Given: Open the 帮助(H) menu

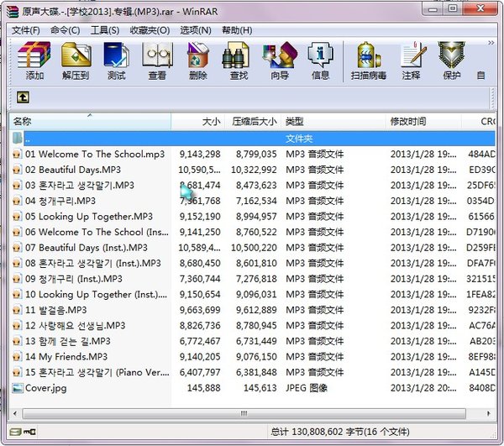Looking at the screenshot, I should (x=237, y=30).
